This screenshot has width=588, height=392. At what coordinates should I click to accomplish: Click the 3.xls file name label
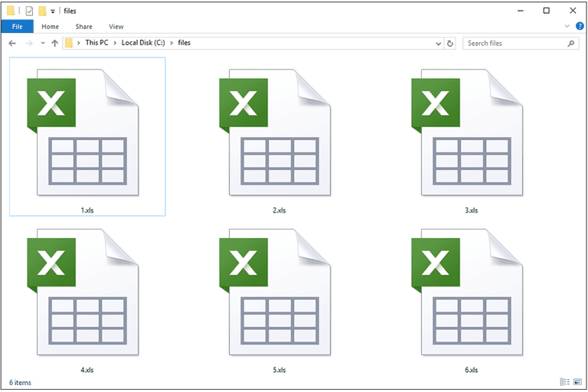pyautogui.click(x=472, y=210)
